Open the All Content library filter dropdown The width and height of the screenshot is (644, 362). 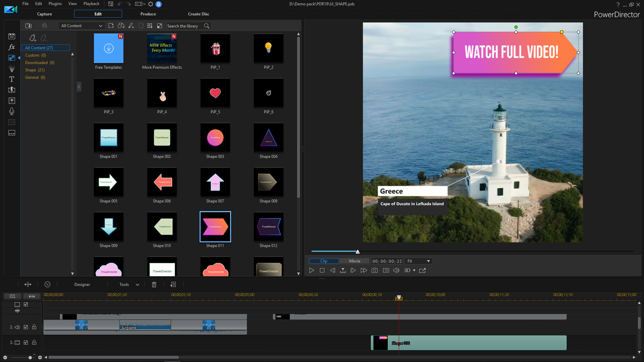pos(81,26)
